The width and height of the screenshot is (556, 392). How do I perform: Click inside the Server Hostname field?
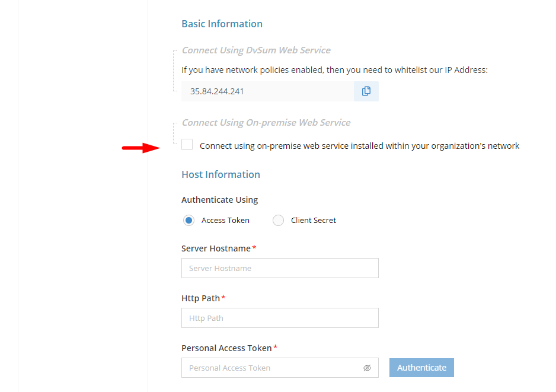pos(280,268)
